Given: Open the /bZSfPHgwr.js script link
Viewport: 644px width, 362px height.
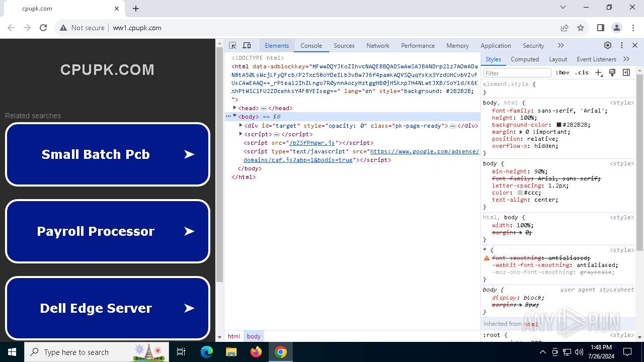Looking at the screenshot, I should coord(312,143).
